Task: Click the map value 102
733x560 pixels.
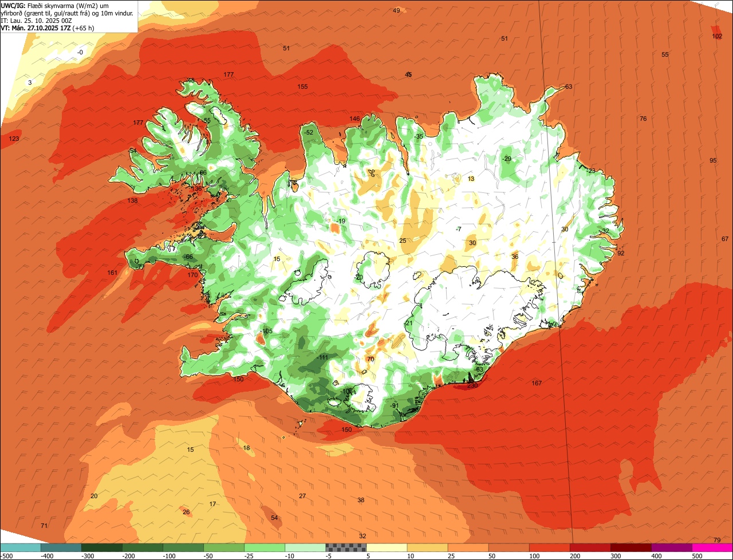Action: (x=717, y=36)
